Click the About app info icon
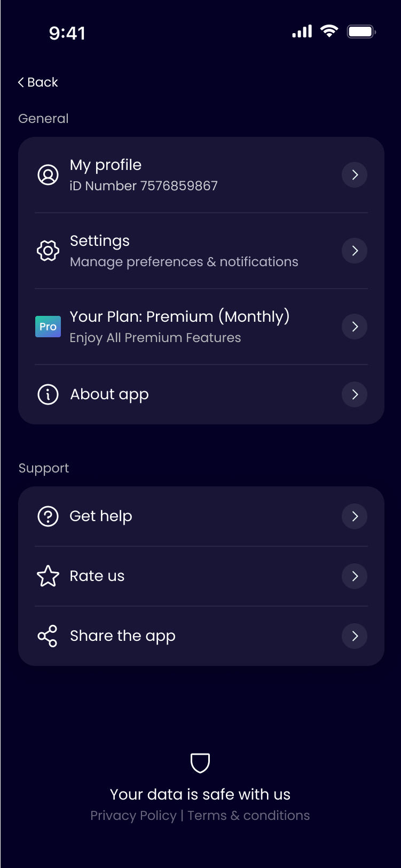The height and width of the screenshot is (868, 401). click(x=48, y=394)
